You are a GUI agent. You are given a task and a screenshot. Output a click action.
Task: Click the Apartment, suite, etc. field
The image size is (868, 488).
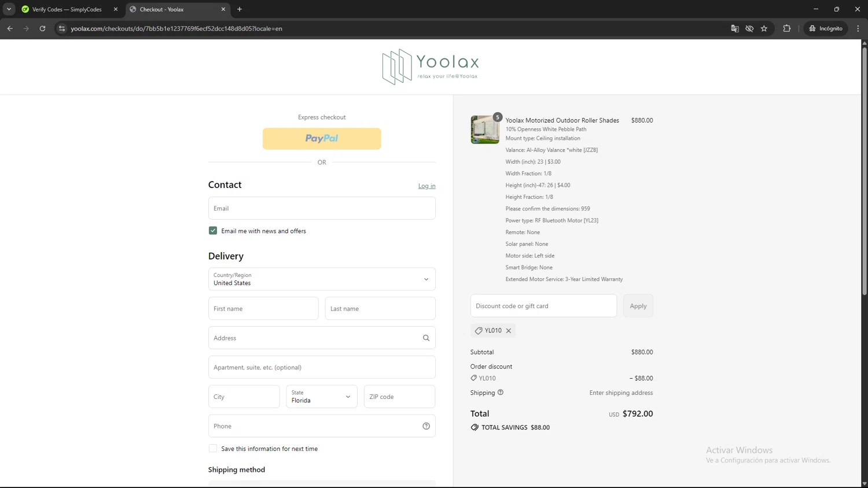pos(322,367)
